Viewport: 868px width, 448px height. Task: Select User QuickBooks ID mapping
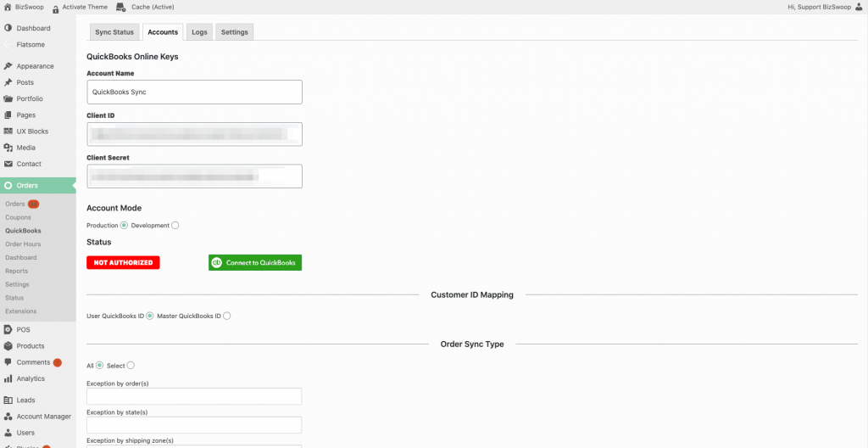coord(149,316)
